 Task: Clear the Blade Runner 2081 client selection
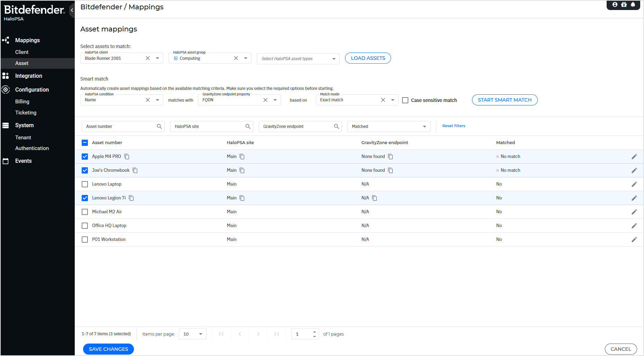[148, 58]
